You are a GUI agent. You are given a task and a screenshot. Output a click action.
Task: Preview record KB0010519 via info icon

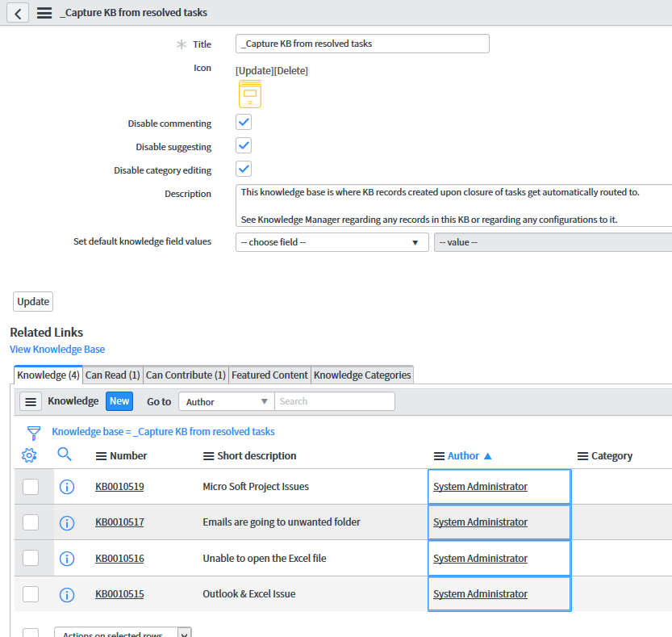pyautogui.click(x=68, y=487)
